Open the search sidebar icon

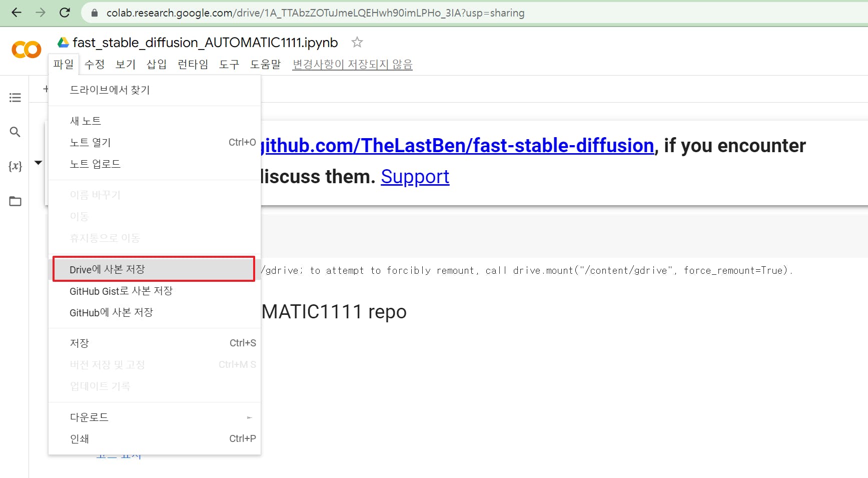[15, 132]
